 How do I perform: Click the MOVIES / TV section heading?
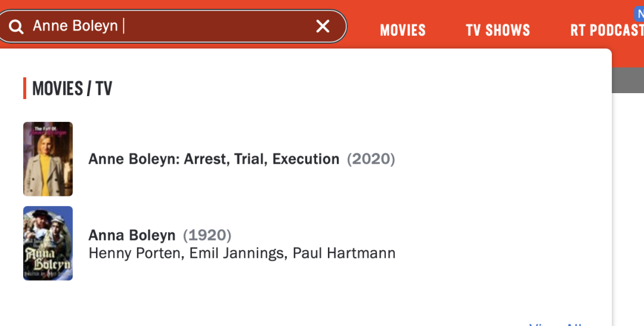72,88
